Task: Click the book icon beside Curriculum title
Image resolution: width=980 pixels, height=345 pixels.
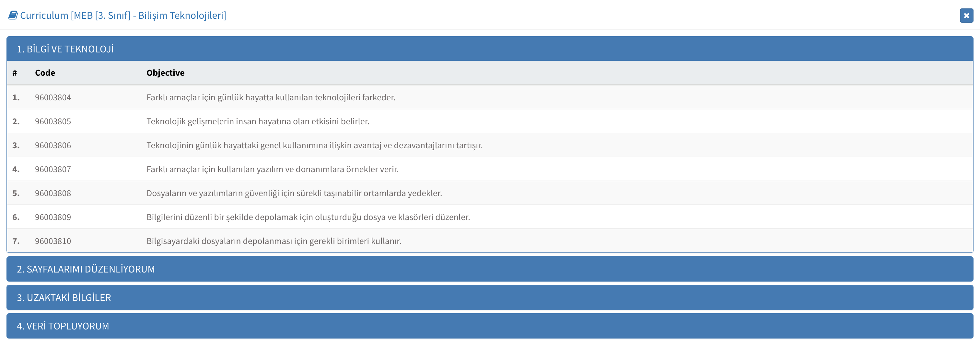Action: pos(13,15)
